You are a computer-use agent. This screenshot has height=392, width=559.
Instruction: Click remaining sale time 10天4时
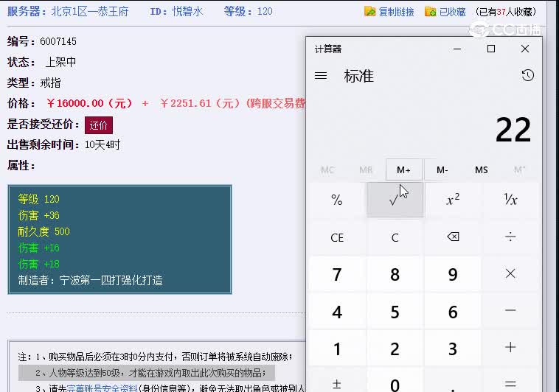click(103, 144)
